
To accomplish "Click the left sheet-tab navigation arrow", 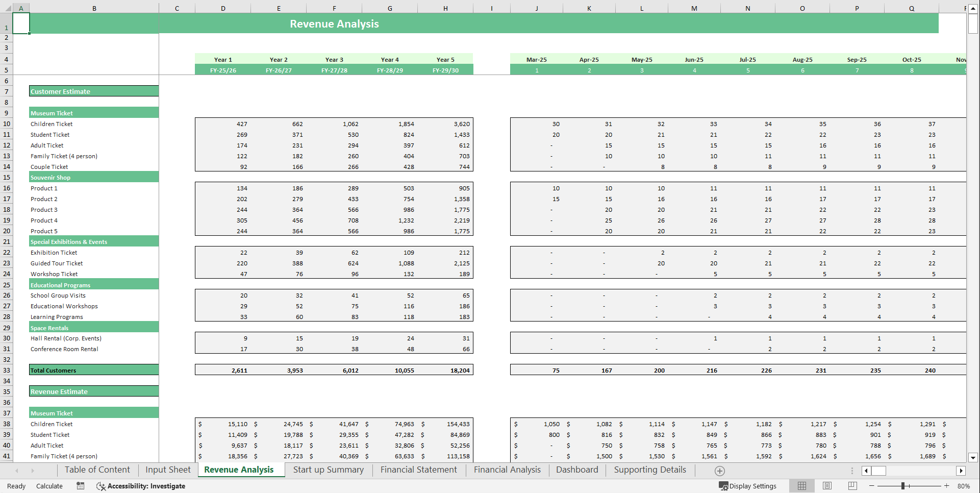I will tap(17, 470).
